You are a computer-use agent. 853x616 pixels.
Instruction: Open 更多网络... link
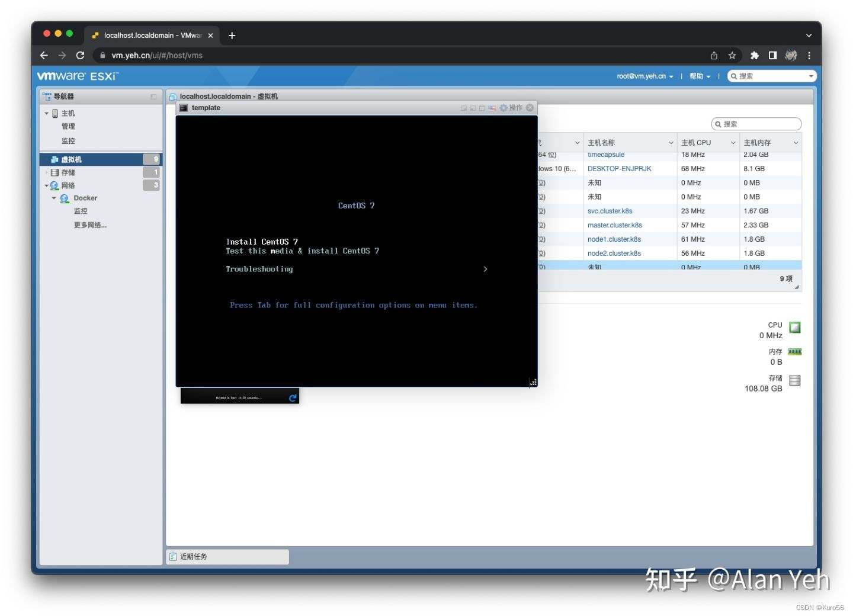pyautogui.click(x=90, y=225)
